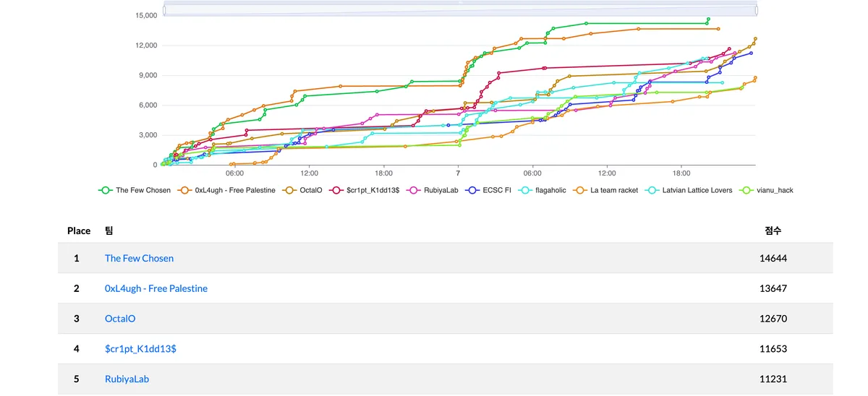
Task: Click final data point of Latvian Lattice Lovers line
Action: pyautogui.click(x=722, y=82)
